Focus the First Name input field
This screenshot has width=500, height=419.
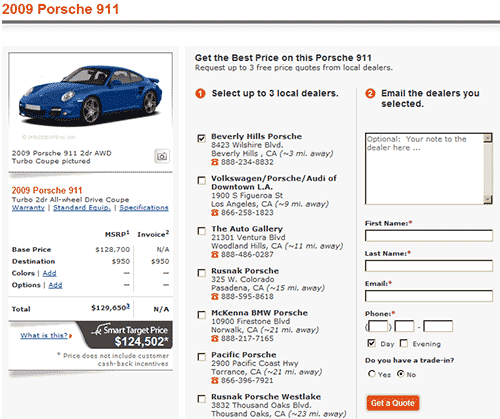(429, 236)
